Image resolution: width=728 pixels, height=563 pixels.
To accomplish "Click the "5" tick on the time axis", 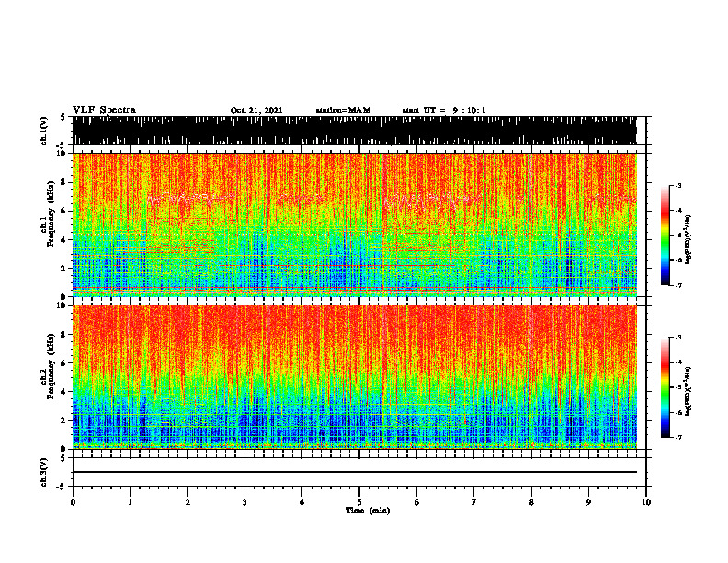I will point(359,502).
